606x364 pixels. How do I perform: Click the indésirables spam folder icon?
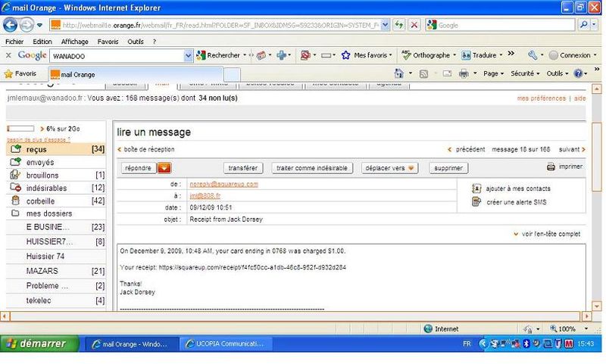[x=15, y=187]
